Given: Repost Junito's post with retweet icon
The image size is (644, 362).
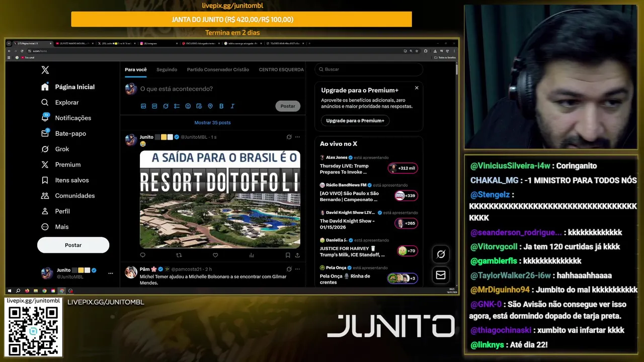Looking at the screenshot, I should 179,255.
